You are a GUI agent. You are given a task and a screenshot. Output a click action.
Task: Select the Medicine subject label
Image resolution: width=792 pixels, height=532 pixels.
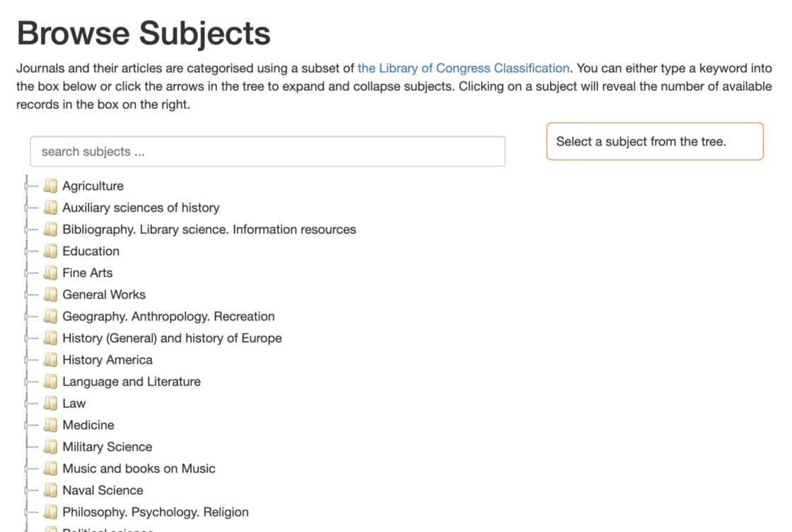tap(88, 425)
